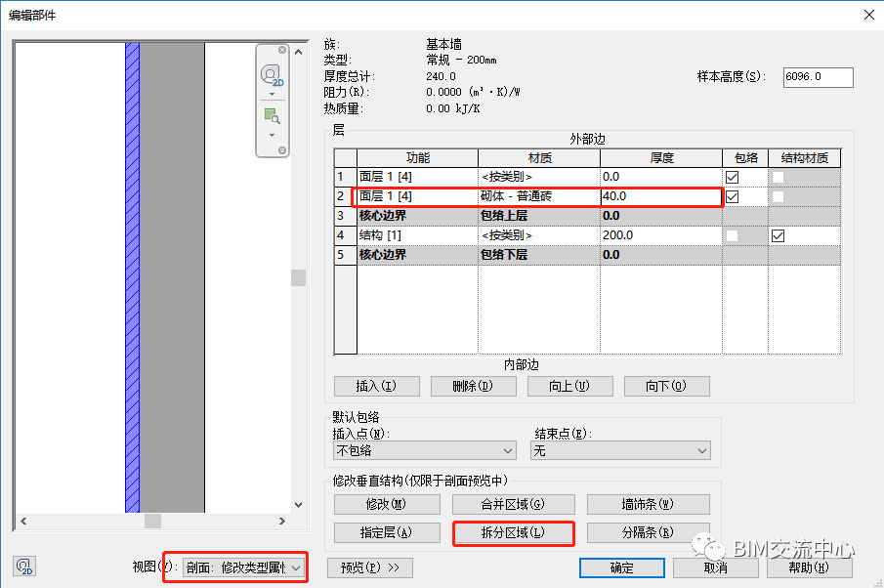Screen dimensions: 884x588
Task: Click material cell 砌体 - 普通砖
Action: tap(539, 196)
